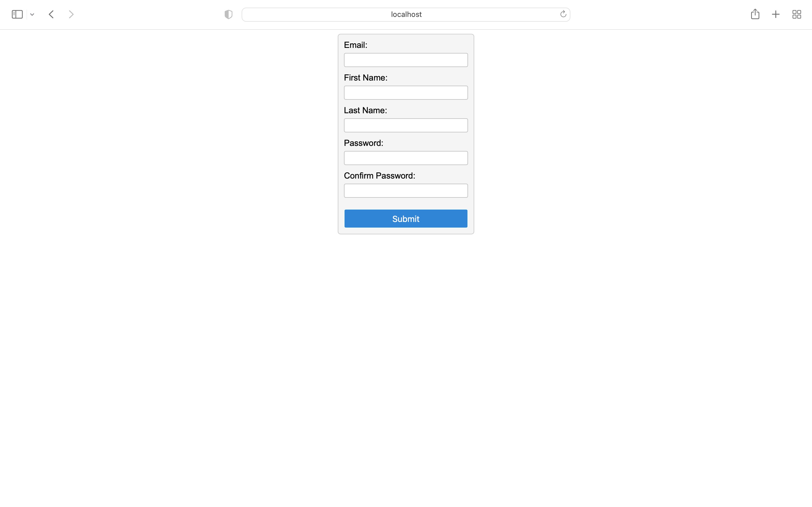The image size is (812, 507).
Task: Focus the Email input field
Action: [x=406, y=60]
